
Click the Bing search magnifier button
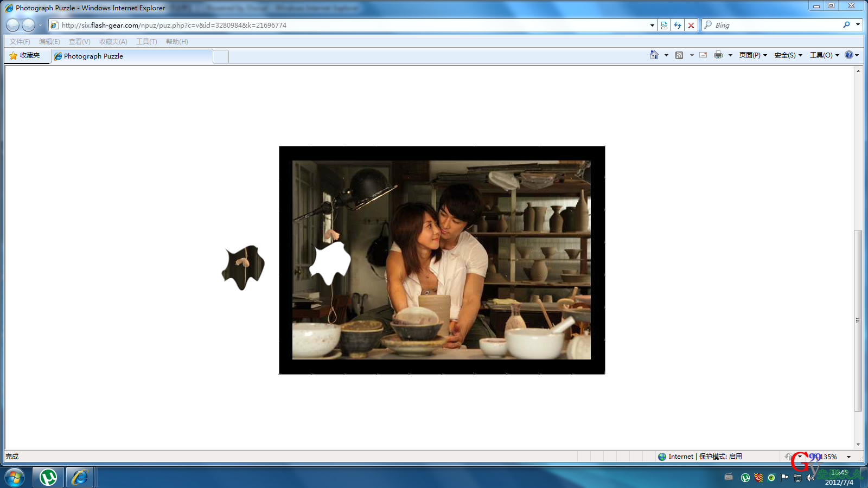[x=846, y=25]
